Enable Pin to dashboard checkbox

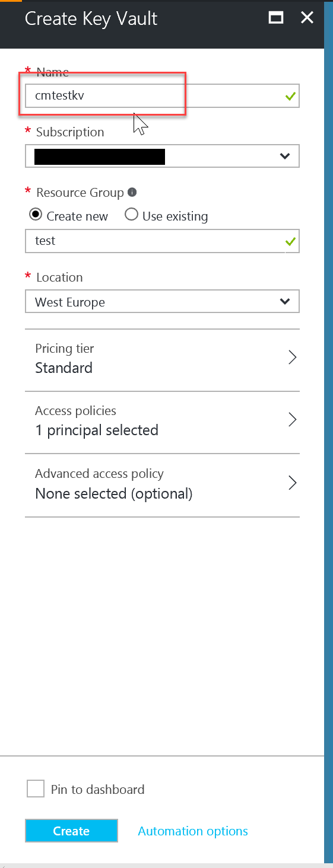36,789
